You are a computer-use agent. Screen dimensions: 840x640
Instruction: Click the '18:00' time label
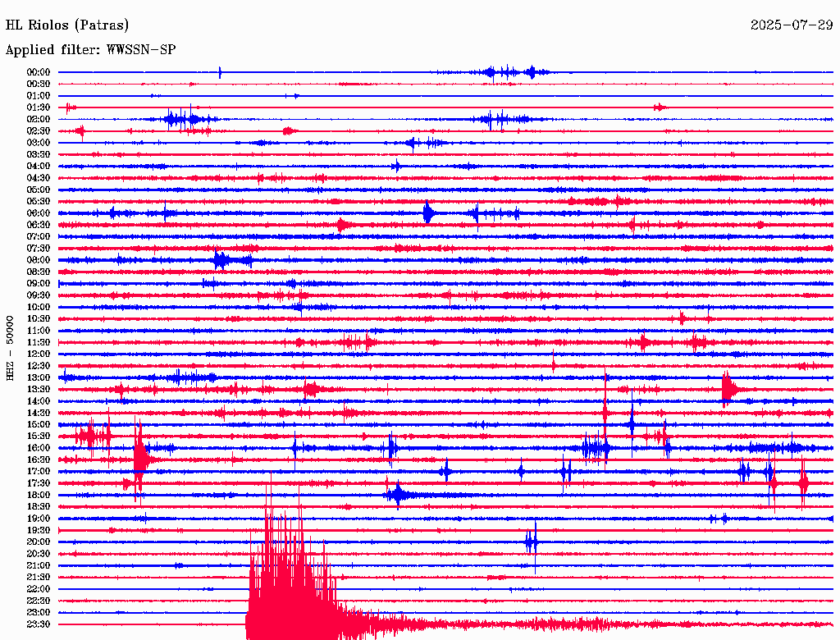[x=39, y=496]
